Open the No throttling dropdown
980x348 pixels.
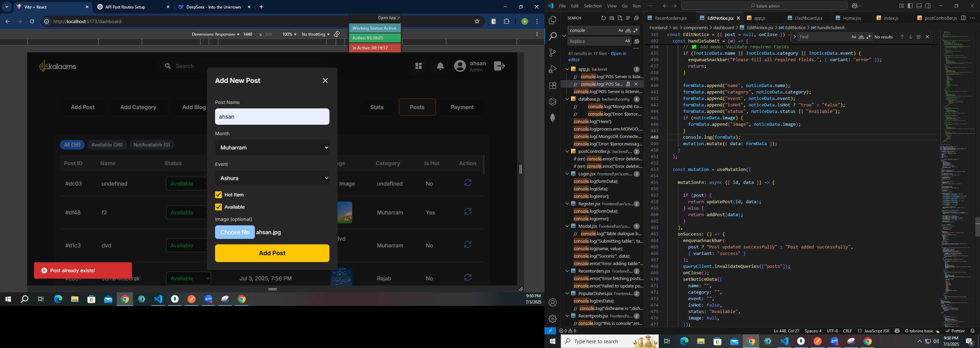click(x=315, y=34)
